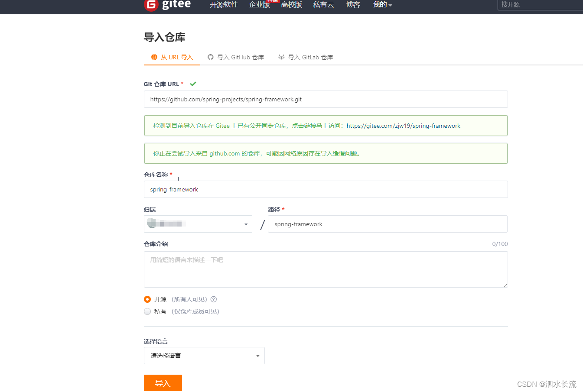Click the green checkmark beside Git URL
Image resolution: width=583 pixels, height=392 pixels.
pyautogui.click(x=193, y=84)
